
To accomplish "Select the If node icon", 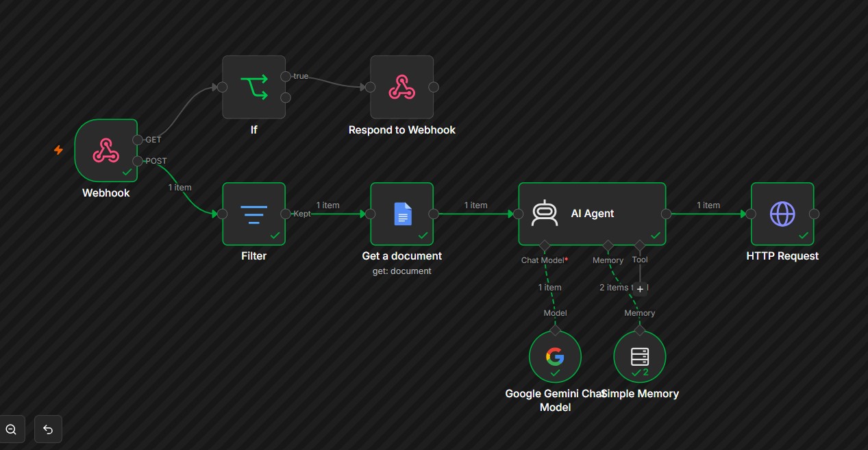I will 253,87.
